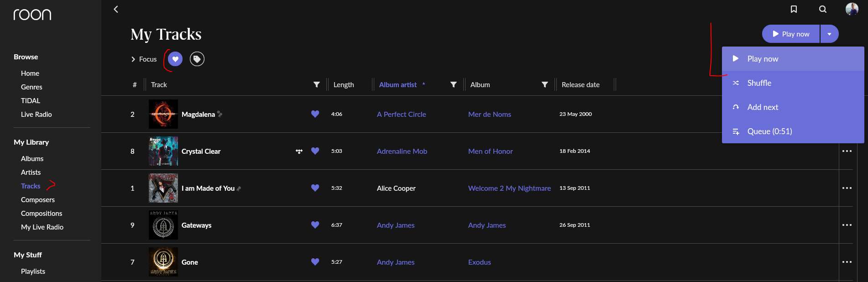Collapse the Play now dropdown arrow
Viewport: 868px width, 282px height.
pos(829,34)
